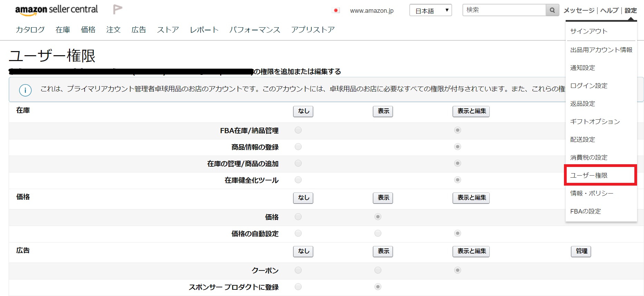Select なし radio for 価格の自動設定
The height and width of the screenshot is (296, 644).
298,233
